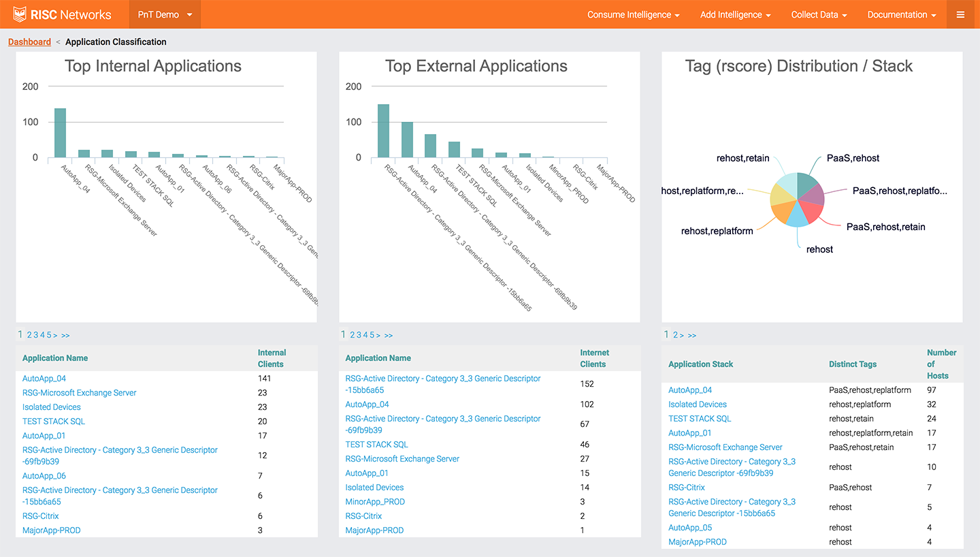
Task: Click the Internal Clients column header
Action: click(x=272, y=358)
